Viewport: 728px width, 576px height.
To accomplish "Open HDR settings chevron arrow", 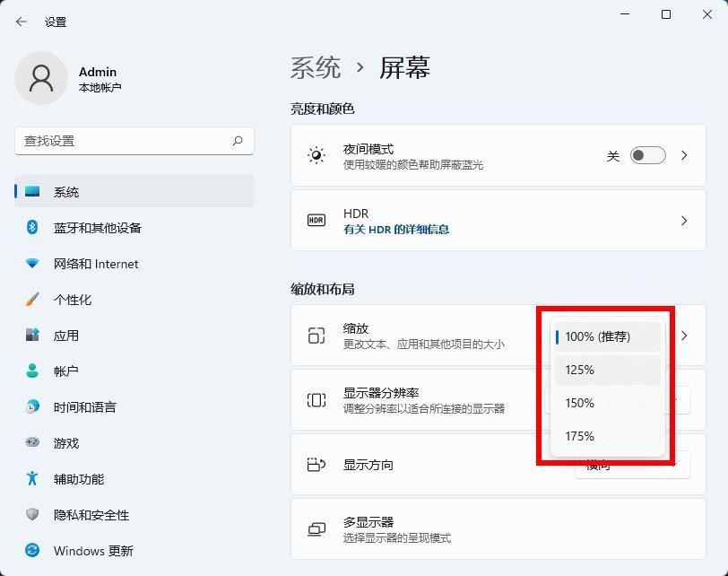I will point(684,221).
